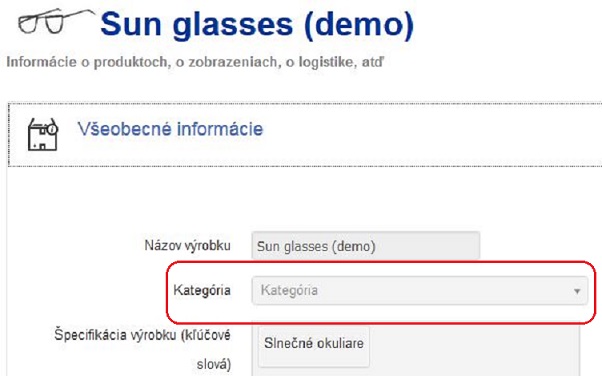602x376 pixels.
Task: Click the Názov výrobku field label
Action: (187, 245)
